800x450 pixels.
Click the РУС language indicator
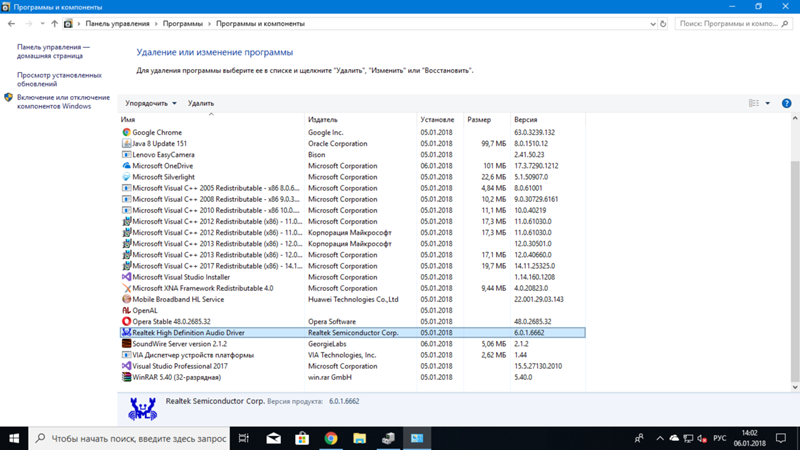(x=720, y=439)
